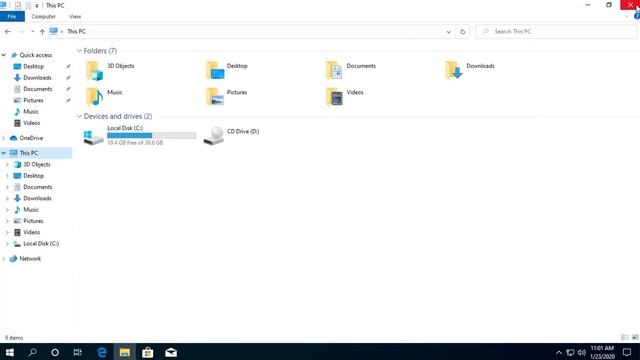The height and width of the screenshot is (360, 640).
Task: Select Pictures under Quick access
Action: tap(33, 100)
